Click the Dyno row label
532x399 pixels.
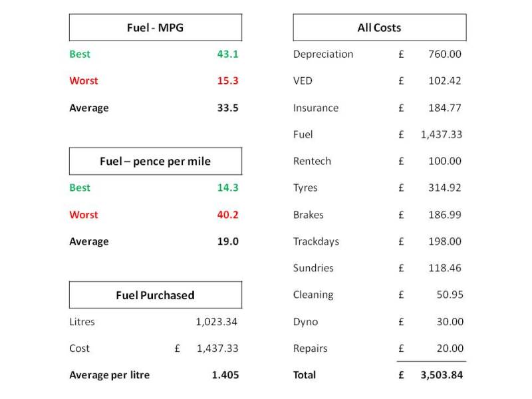click(306, 322)
